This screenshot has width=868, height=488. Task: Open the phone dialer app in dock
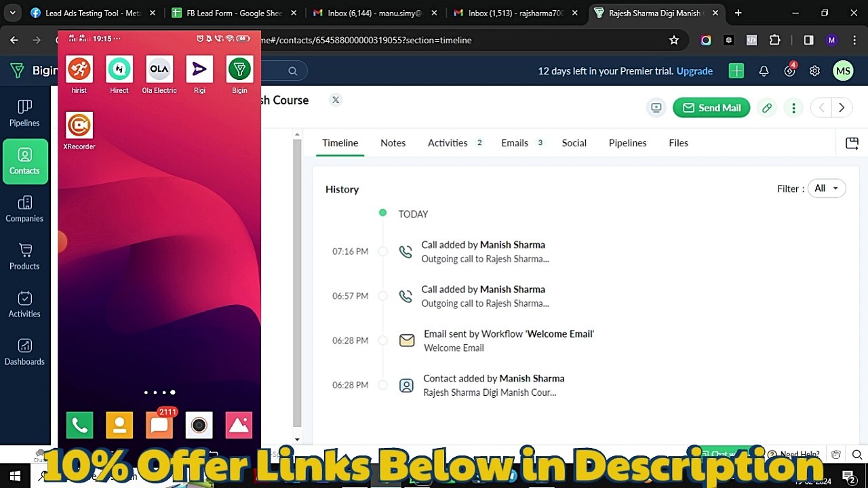pyautogui.click(x=79, y=425)
